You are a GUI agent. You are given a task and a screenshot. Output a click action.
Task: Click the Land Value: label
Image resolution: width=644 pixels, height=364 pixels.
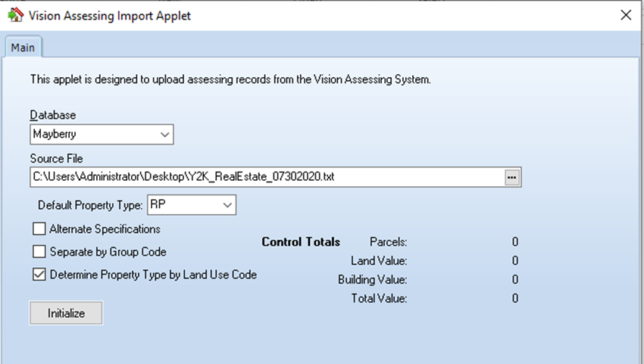tap(379, 260)
